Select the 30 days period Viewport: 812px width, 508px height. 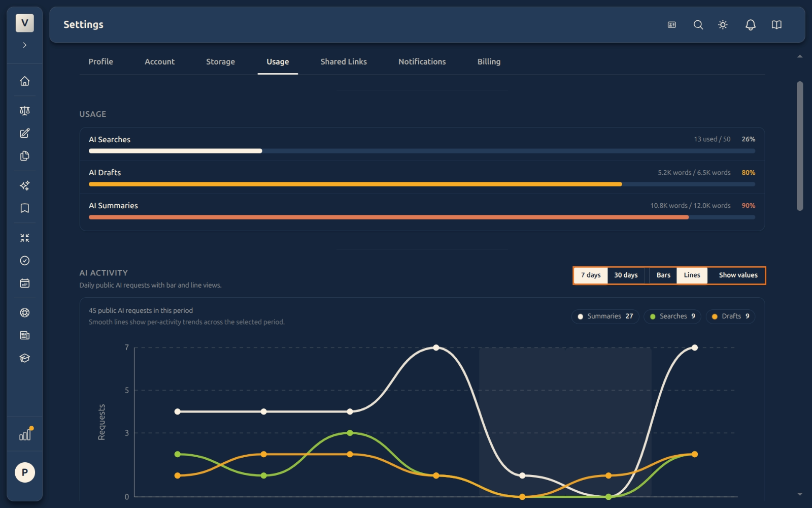click(x=626, y=275)
